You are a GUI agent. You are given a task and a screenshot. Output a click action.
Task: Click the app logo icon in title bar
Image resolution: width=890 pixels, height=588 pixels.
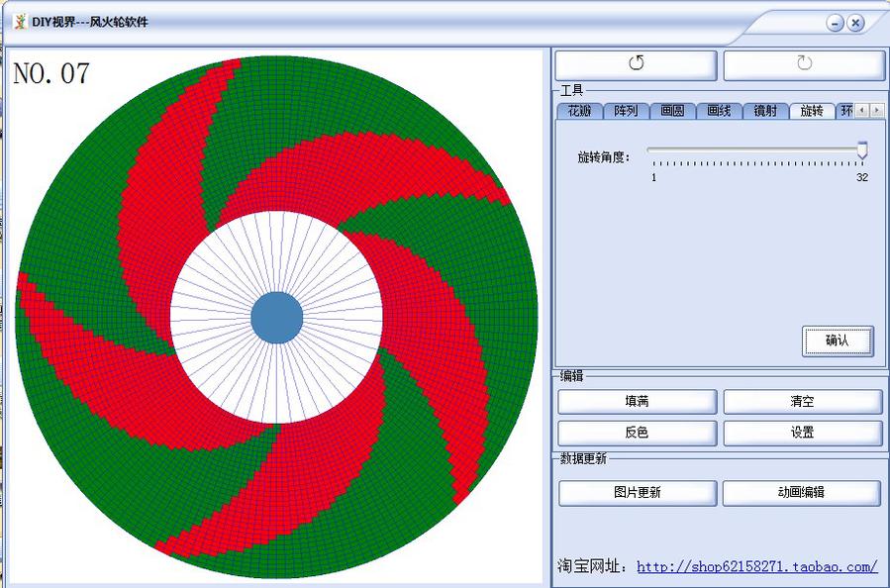[x=21, y=22]
